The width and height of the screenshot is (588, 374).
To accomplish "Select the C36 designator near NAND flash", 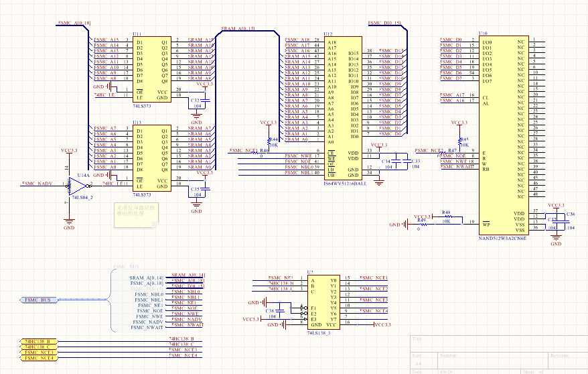I will coord(571,214).
